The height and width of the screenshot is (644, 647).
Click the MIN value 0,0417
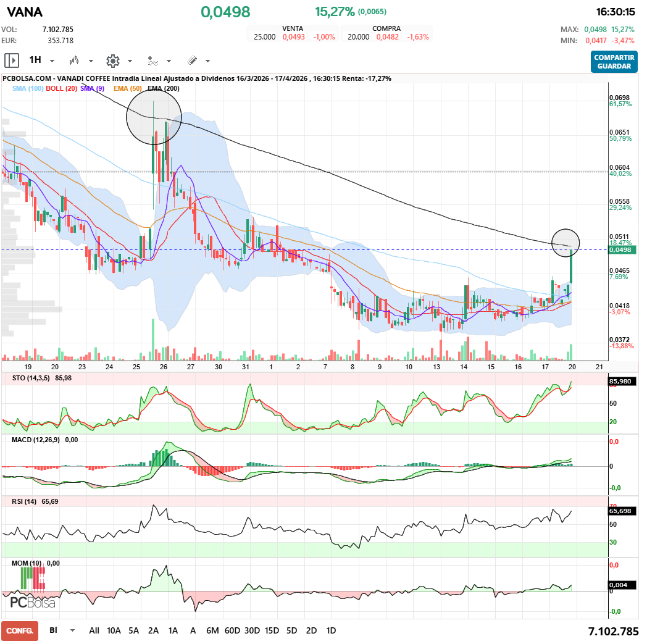[x=596, y=40]
